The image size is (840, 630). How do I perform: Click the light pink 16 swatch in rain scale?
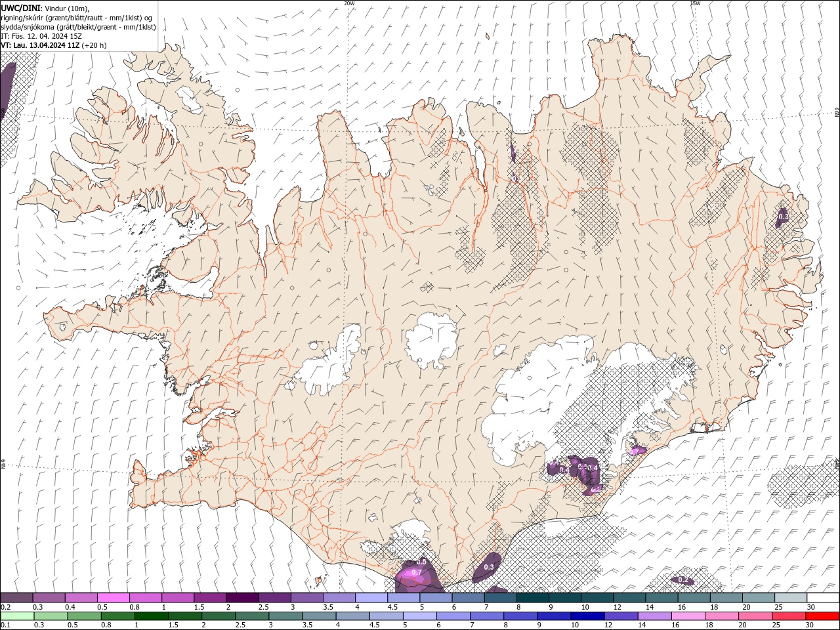click(x=688, y=616)
